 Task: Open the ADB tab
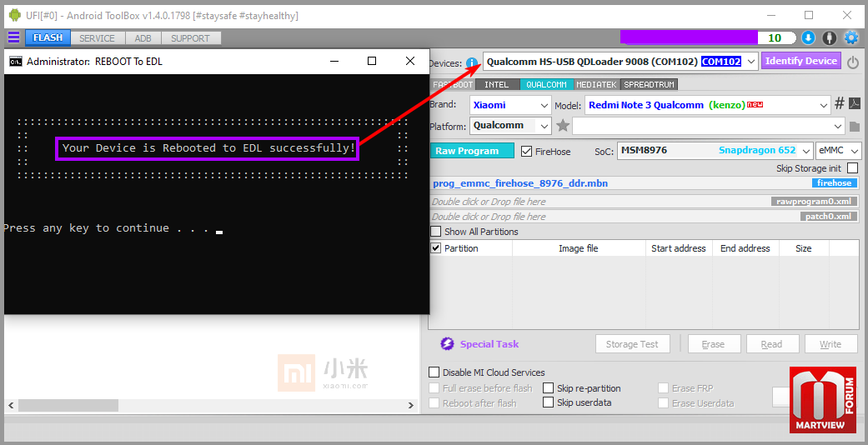(143, 38)
